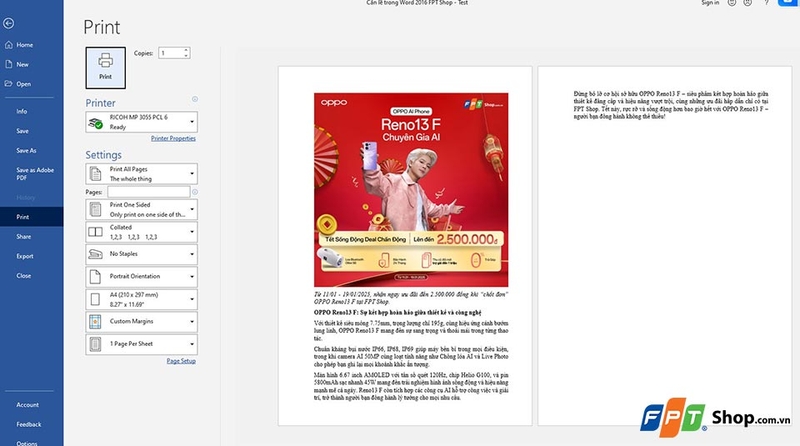
Task: Open the Account page
Action: [28, 405]
